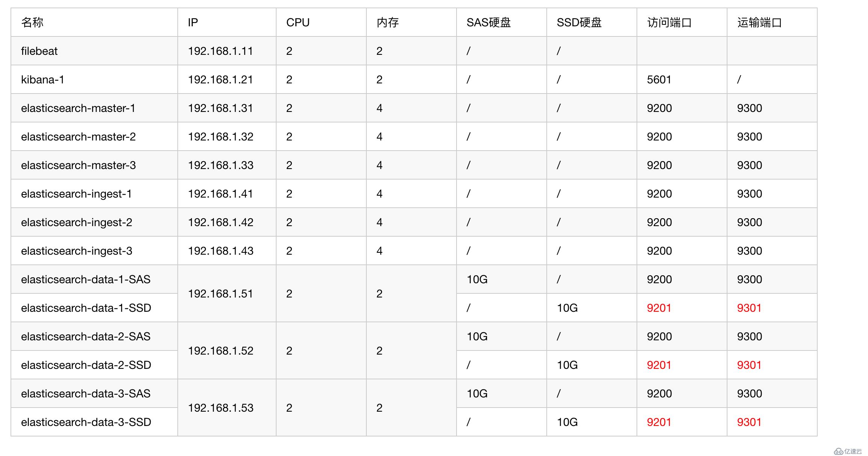
Task: Click 10G SAS disk in elasticsearch-data-2-SAS row
Action: (x=477, y=337)
